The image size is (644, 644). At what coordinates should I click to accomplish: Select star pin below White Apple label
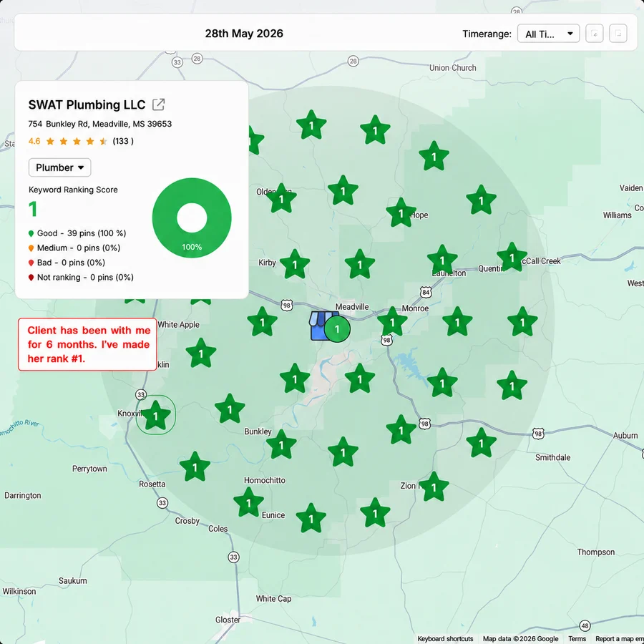[x=201, y=353]
